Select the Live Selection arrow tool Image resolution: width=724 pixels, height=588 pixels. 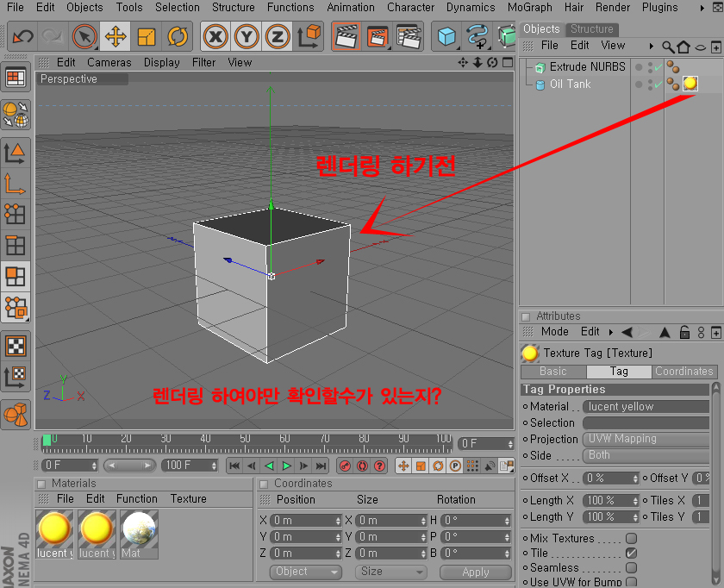(84, 36)
